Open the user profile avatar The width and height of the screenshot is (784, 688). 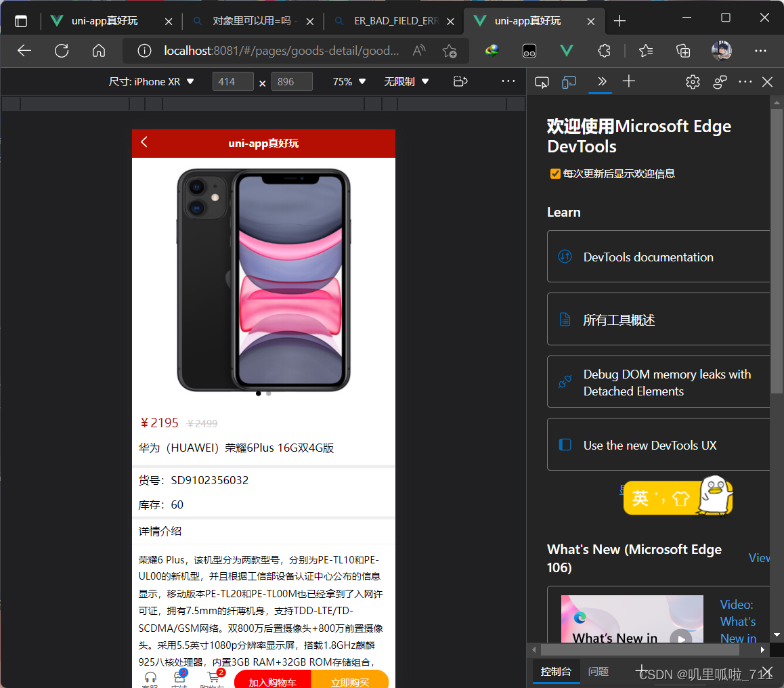(722, 51)
